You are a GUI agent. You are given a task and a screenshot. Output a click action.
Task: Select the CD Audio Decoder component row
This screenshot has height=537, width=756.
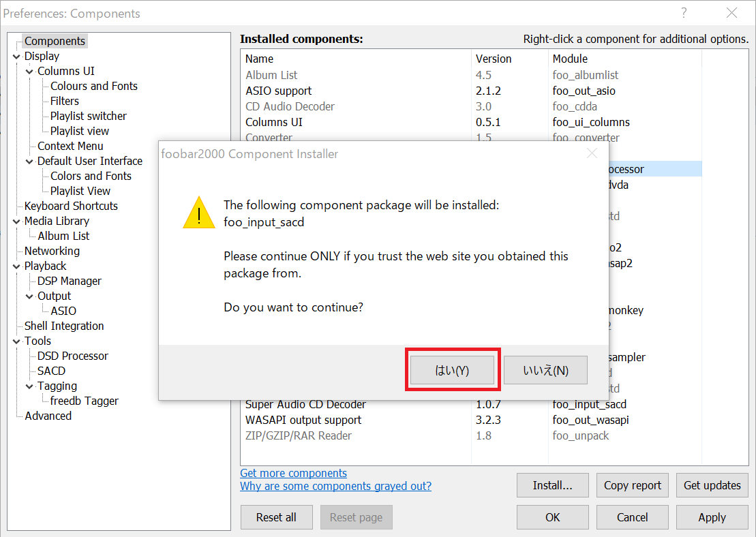(471, 106)
